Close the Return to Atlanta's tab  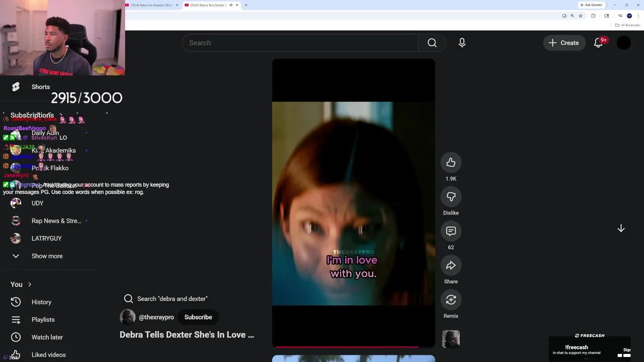pyautogui.click(x=177, y=5)
